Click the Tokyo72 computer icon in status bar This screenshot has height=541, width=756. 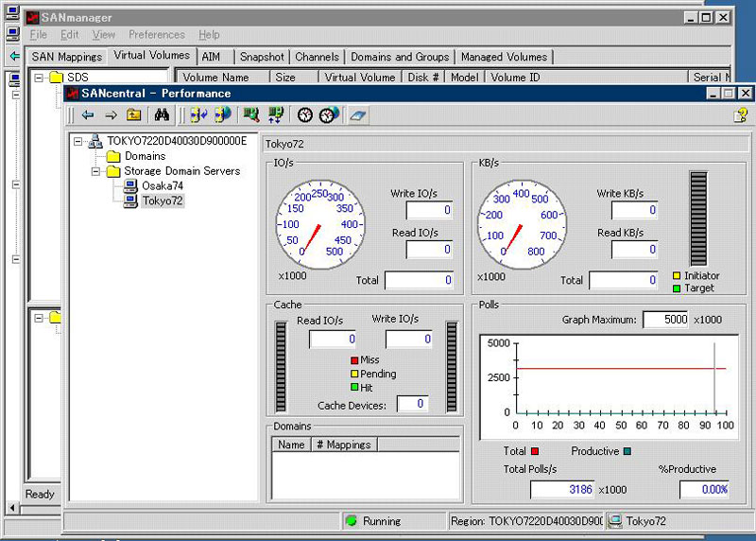[x=615, y=521]
